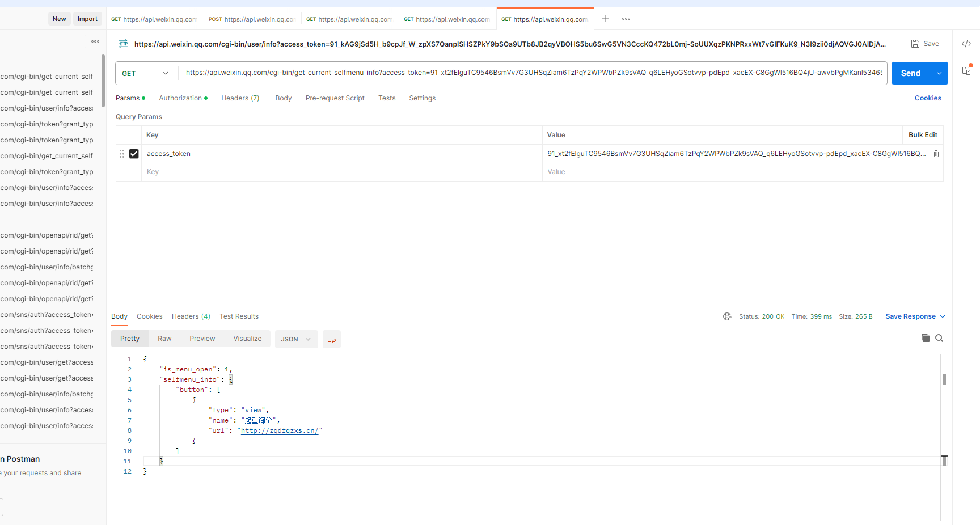Open the code snippet panel icon
Screen dimensions: 980x528
point(966,44)
